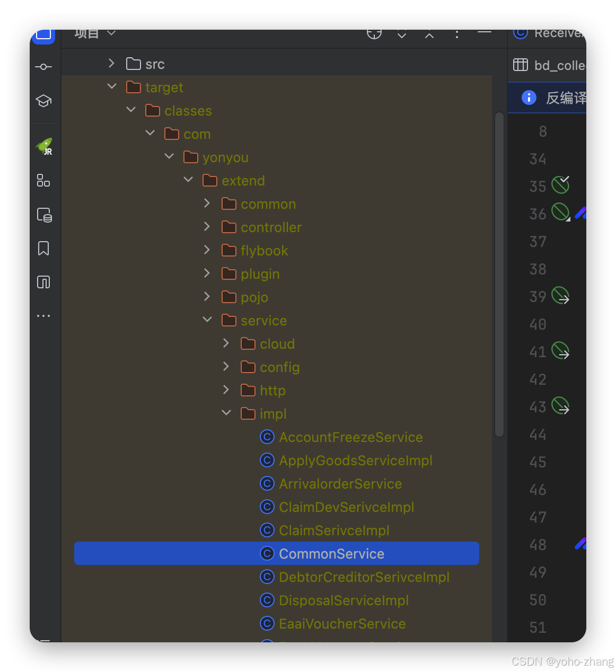Select the CommonService class in the tree
Viewport: 616px width, 672px height.
click(x=331, y=553)
